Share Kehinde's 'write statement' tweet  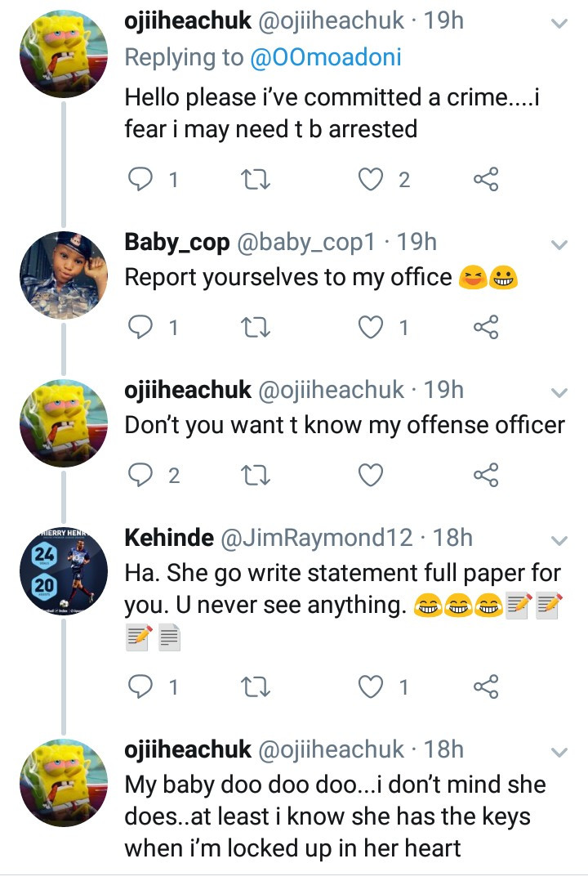tap(486, 686)
